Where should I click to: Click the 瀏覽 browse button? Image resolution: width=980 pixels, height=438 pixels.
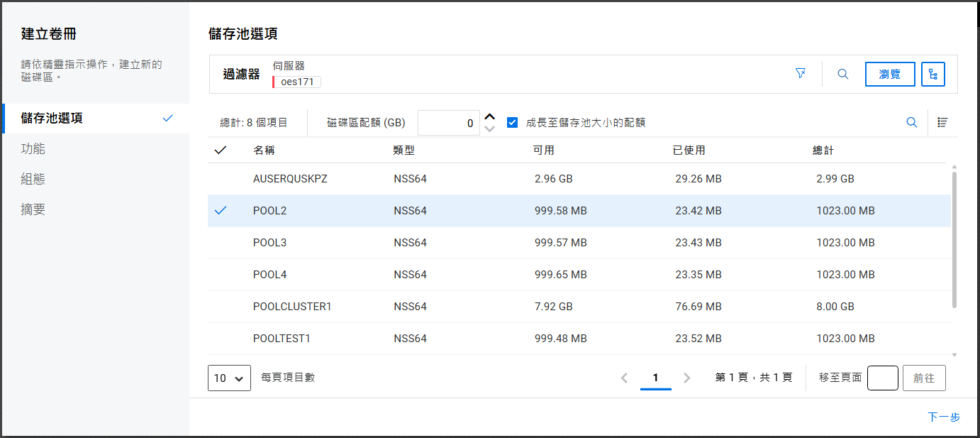click(889, 74)
